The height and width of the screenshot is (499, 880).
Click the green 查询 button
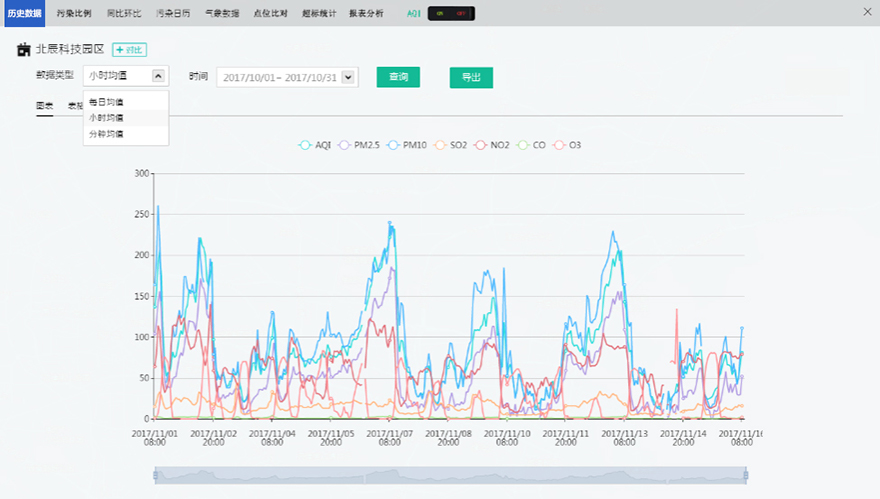coord(398,77)
